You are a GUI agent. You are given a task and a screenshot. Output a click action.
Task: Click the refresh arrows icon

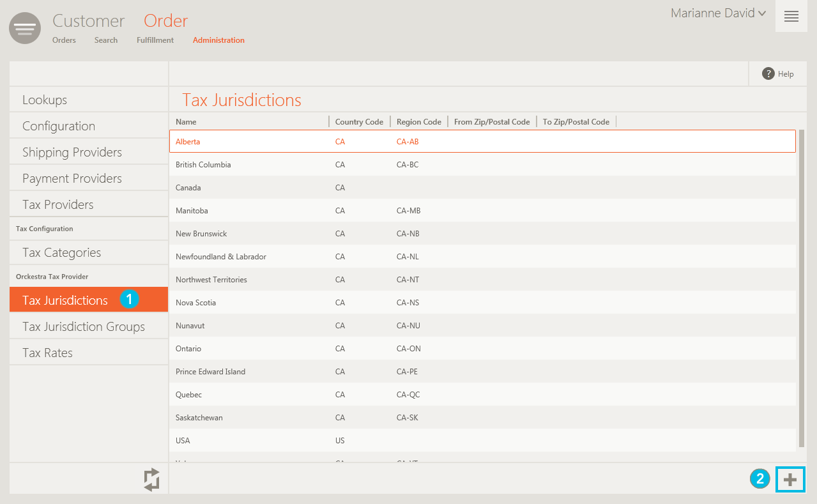(x=151, y=479)
